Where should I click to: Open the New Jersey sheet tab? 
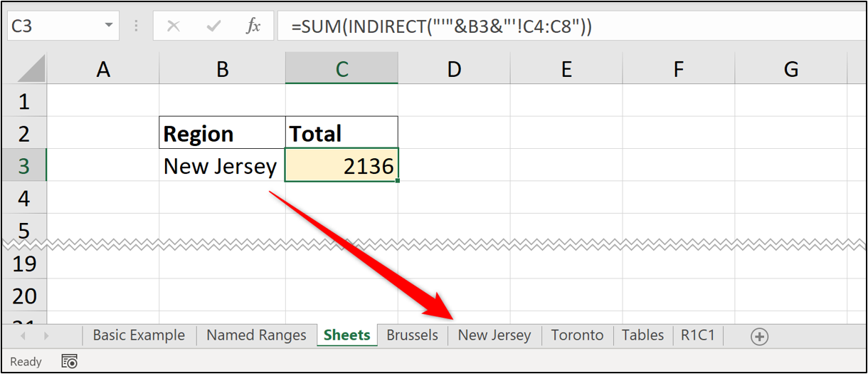494,335
